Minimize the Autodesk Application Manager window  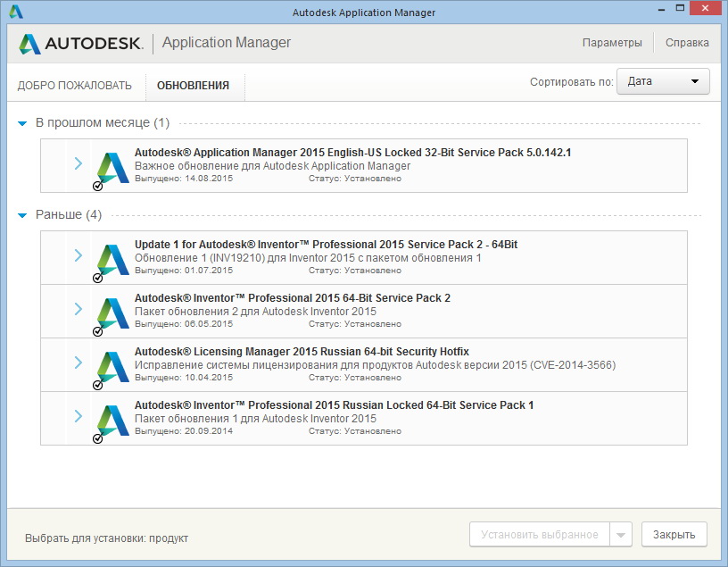[x=661, y=9]
